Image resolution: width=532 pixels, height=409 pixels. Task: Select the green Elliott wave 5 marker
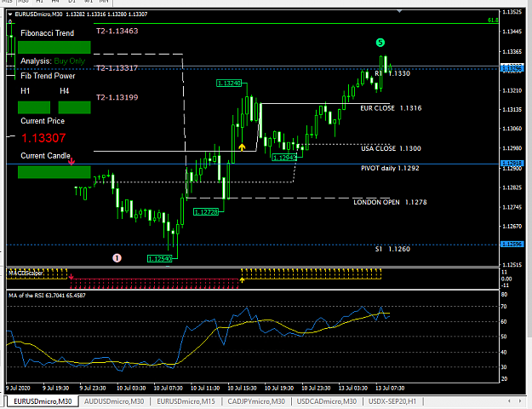tap(380, 43)
